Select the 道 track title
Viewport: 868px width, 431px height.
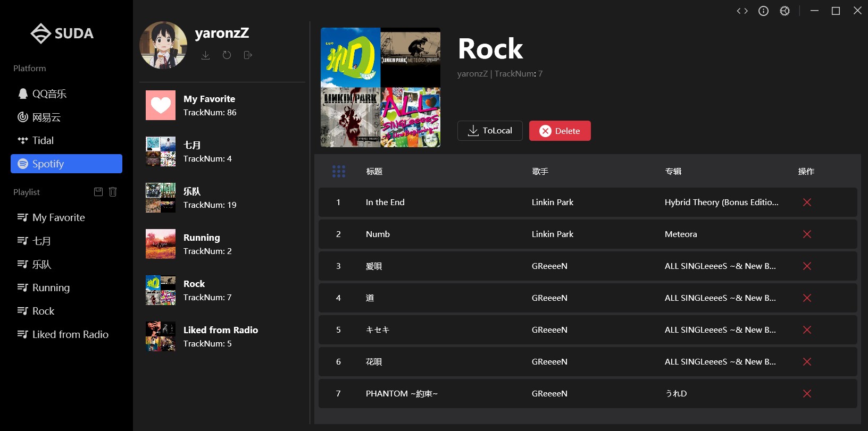coord(370,298)
